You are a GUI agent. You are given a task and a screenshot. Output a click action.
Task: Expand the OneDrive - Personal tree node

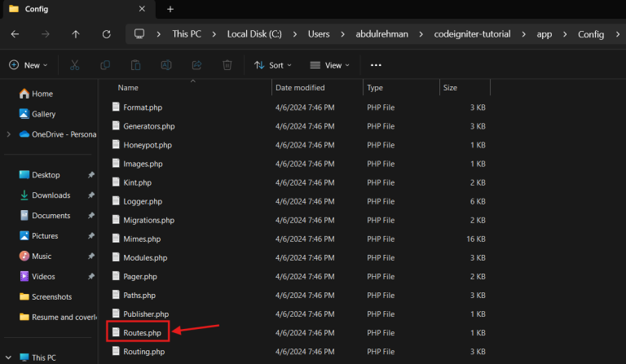pyautogui.click(x=8, y=134)
